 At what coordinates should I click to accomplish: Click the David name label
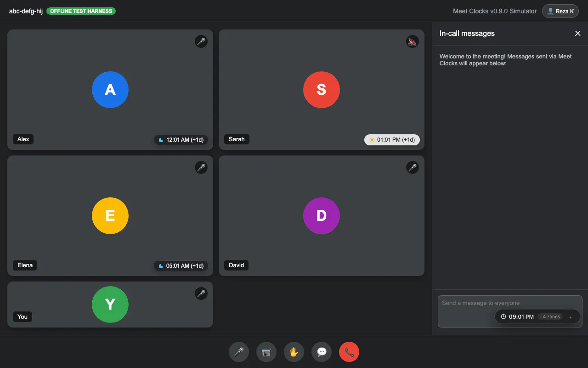click(x=236, y=265)
